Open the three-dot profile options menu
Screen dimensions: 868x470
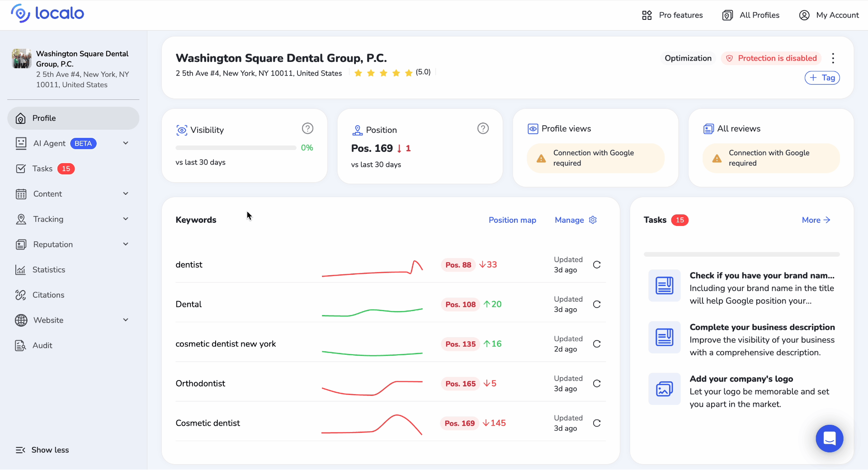[833, 58]
